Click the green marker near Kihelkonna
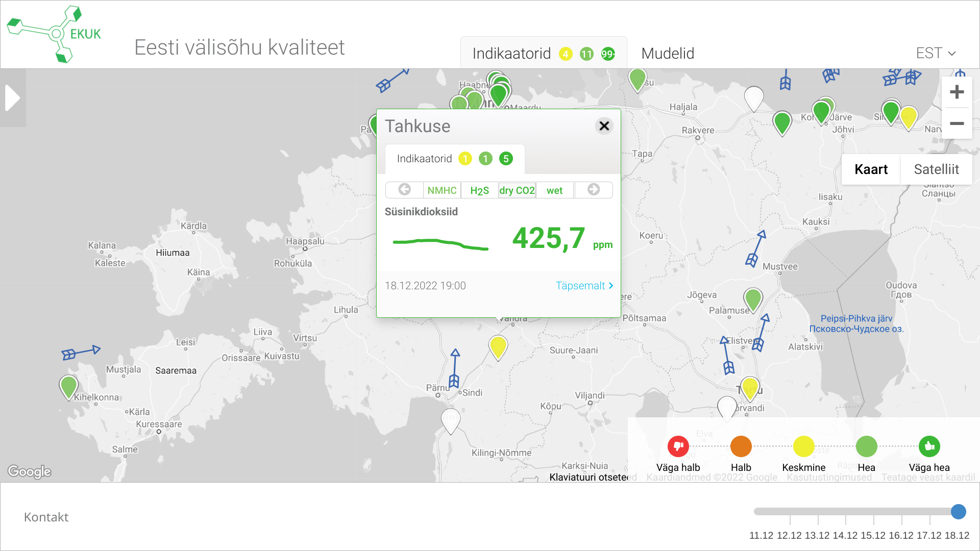The image size is (980, 551). click(68, 386)
